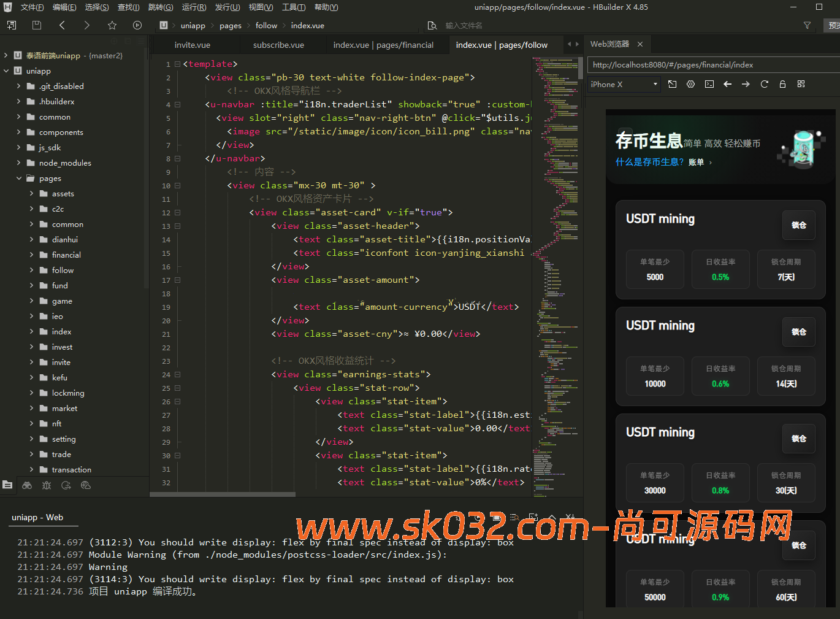Click the project explorer folder icon in the sidebar
The image size is (840, 619).
click(7, 485)
